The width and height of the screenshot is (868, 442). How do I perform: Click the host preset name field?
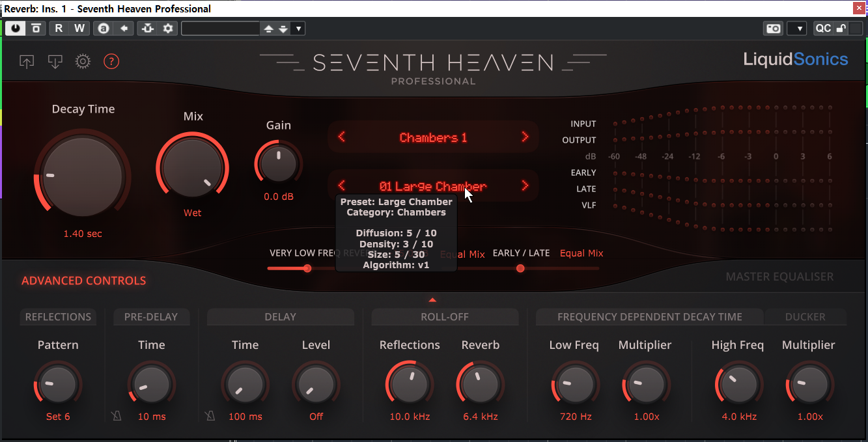tap(221, 29)
